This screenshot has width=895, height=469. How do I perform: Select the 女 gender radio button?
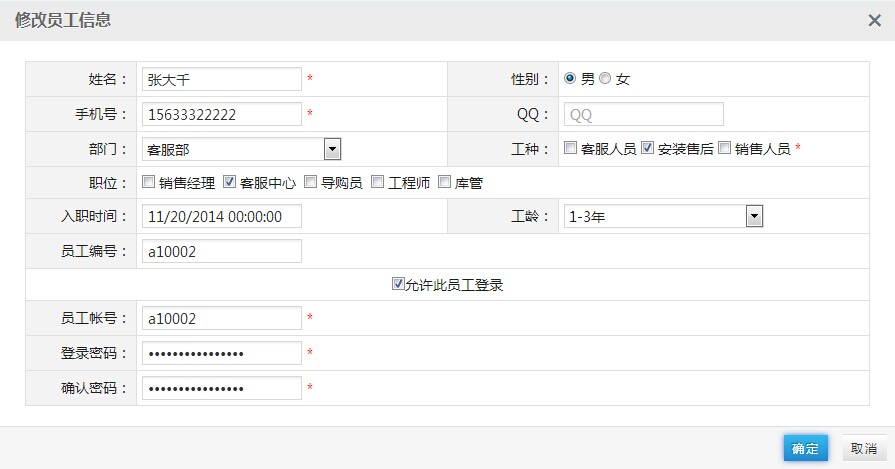coord(605,79)
